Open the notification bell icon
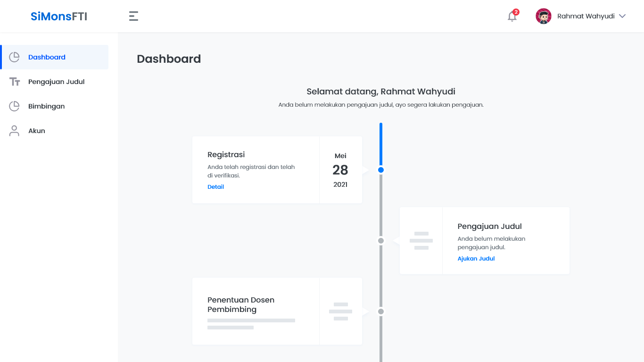Image resolution: width=644 pixels, height=362 pixels. 512,17
